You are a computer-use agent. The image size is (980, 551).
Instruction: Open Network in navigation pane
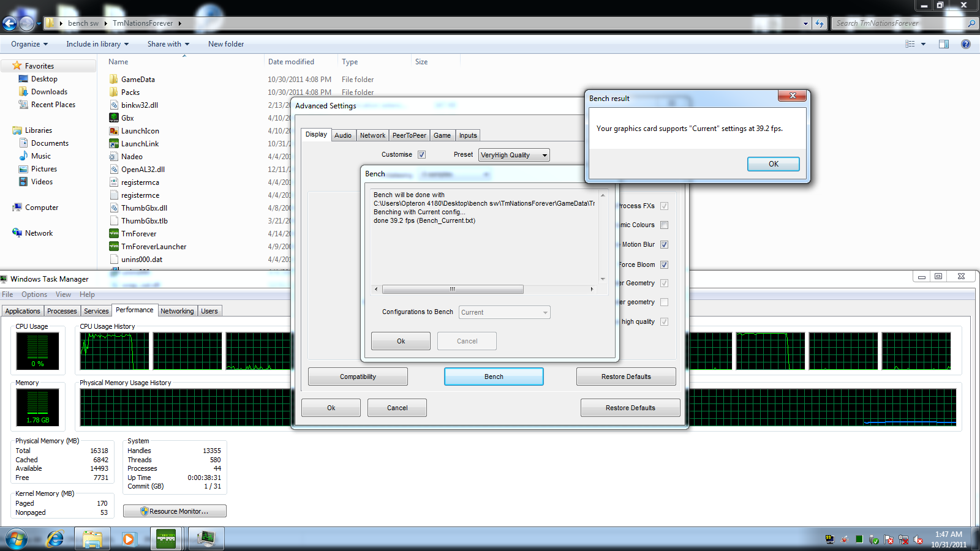[x=39, y=233]
